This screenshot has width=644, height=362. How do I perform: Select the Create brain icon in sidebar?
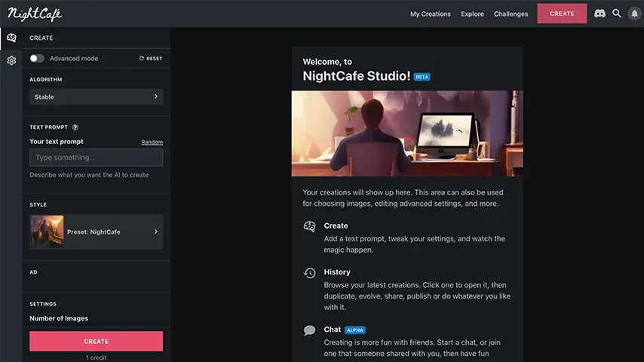click(11, 38)
